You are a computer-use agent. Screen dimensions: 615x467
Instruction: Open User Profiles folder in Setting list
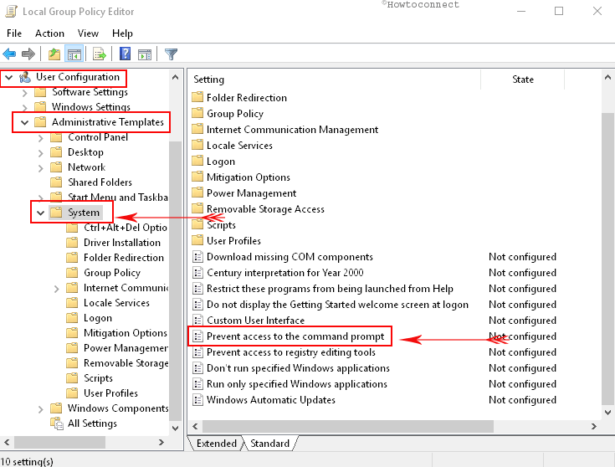[233, 241]
